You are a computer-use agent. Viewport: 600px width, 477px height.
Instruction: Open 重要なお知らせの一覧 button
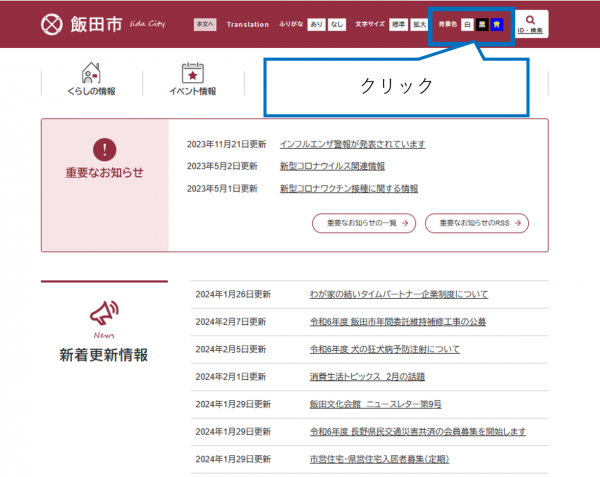pos(363,223)
